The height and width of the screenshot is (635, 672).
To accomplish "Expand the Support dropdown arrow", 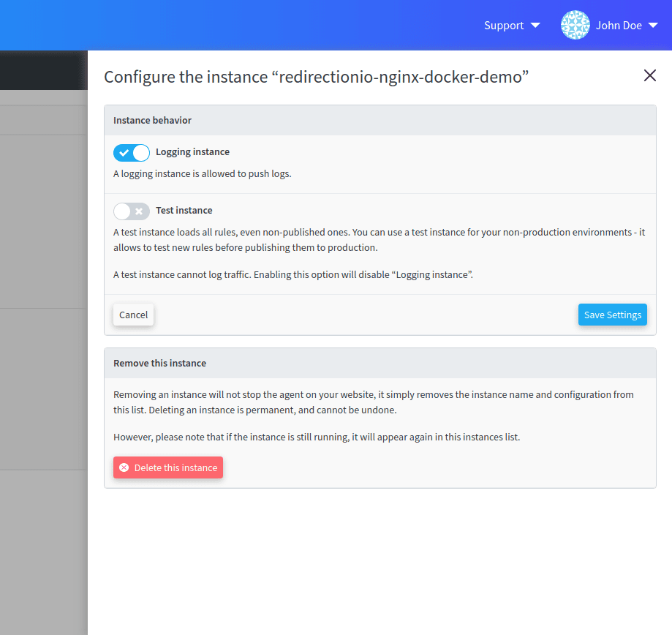I will 535,26.
